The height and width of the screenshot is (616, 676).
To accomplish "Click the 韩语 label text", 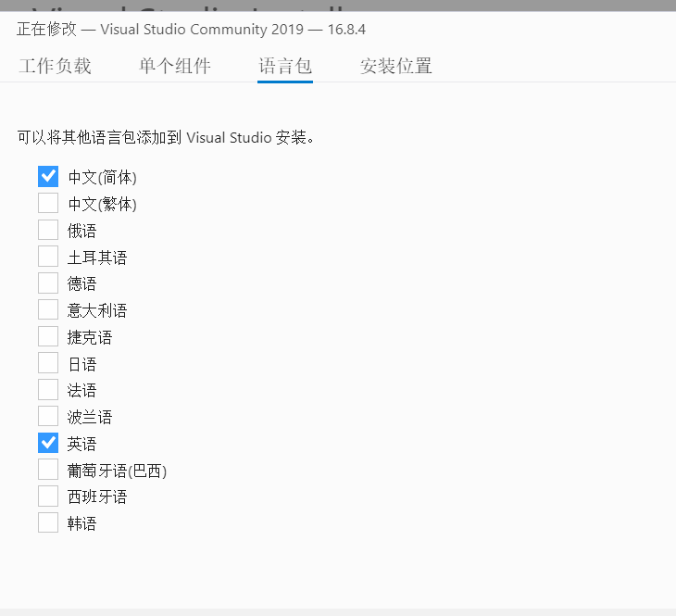I will tap(81, 523).
